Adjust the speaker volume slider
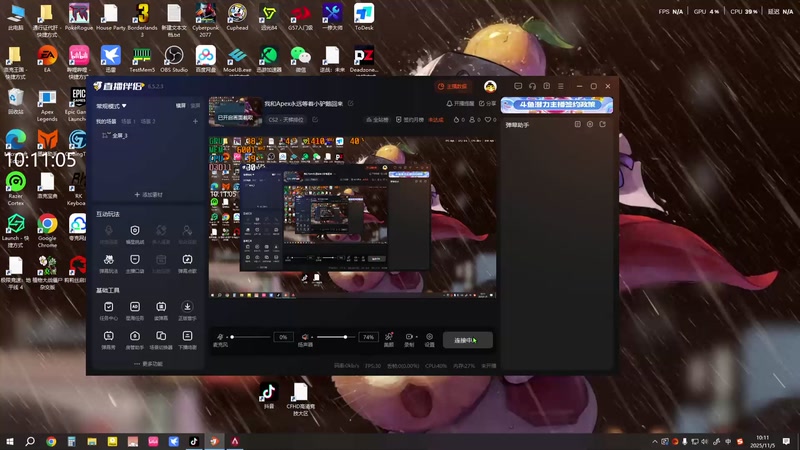The height and width of the screenshot is (450, 800). (336, 337)
